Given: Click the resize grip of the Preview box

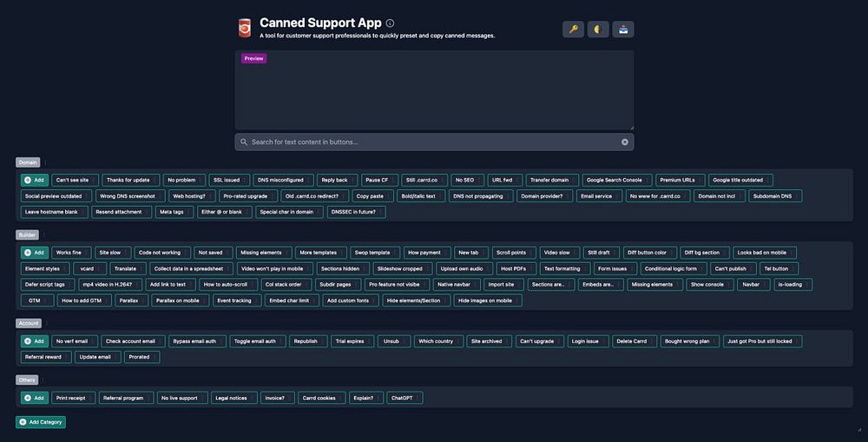Looking at the screenshot, I should (x=630, y=128).
